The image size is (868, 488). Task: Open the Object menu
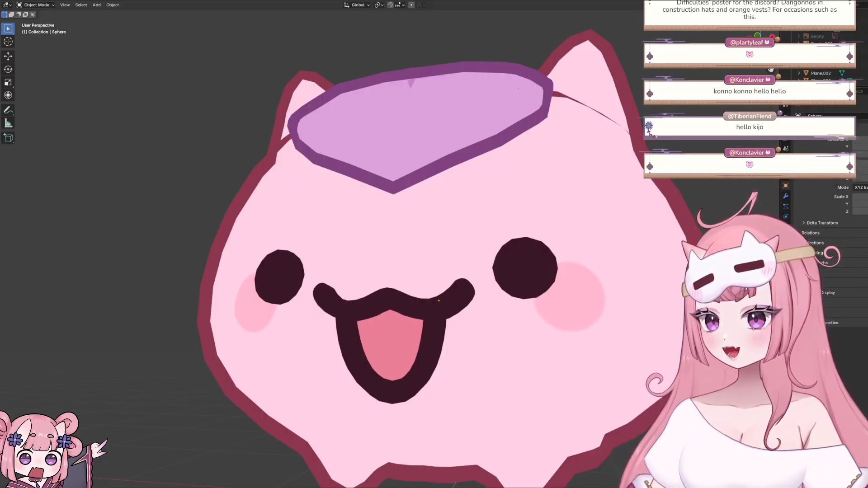click(x=113, y=5)
